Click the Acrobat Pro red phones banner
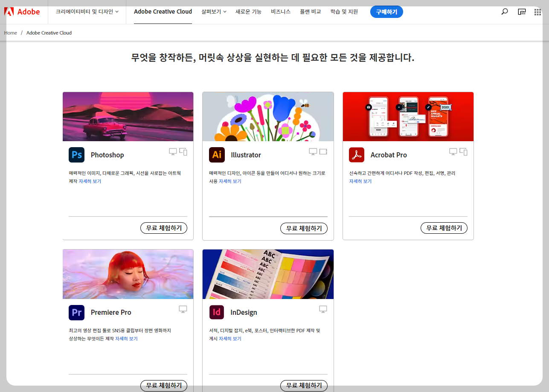549x392 pixels. (x=408, y=116)
